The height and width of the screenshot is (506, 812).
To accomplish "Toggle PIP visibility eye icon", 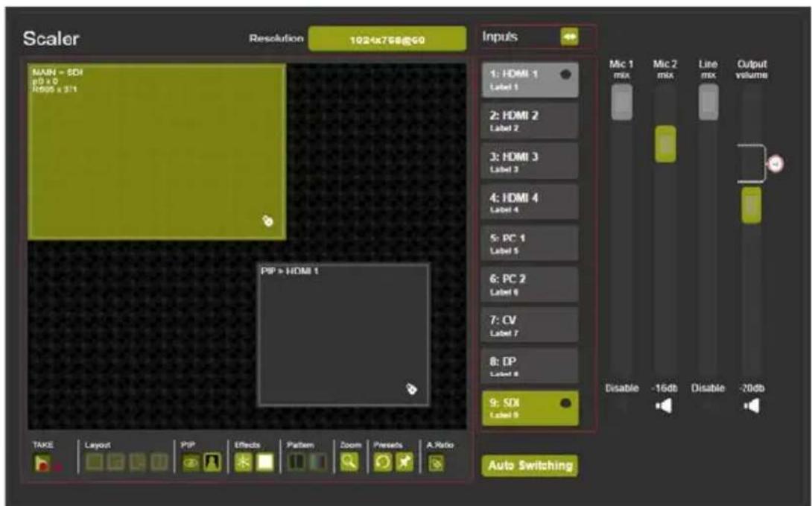I will click(x=191, y=463).
